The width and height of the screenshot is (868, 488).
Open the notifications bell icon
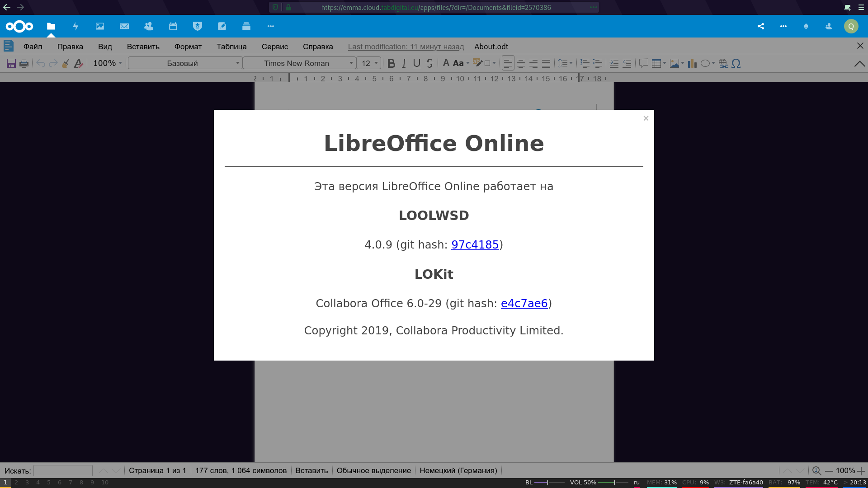[x=806, y=26]
